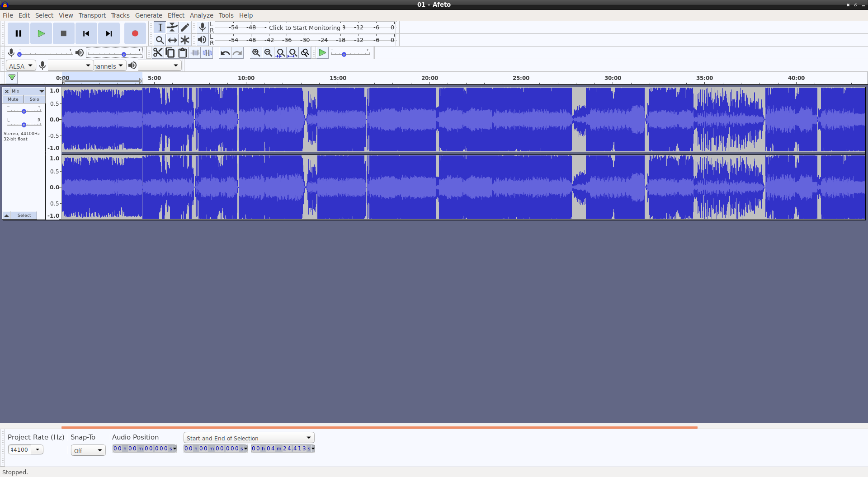
Task: Select the Multi-Tool (asterisk)
Action: (185, 40)
